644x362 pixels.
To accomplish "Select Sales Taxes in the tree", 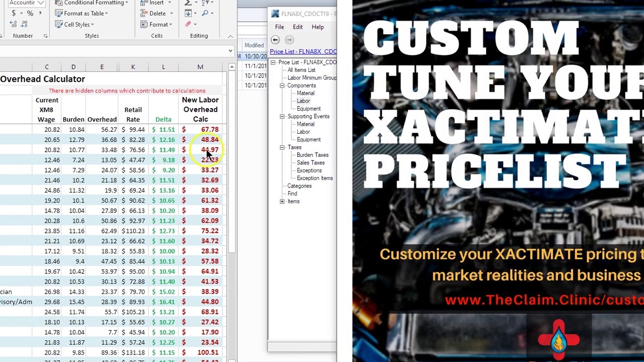I will point(310,163).
